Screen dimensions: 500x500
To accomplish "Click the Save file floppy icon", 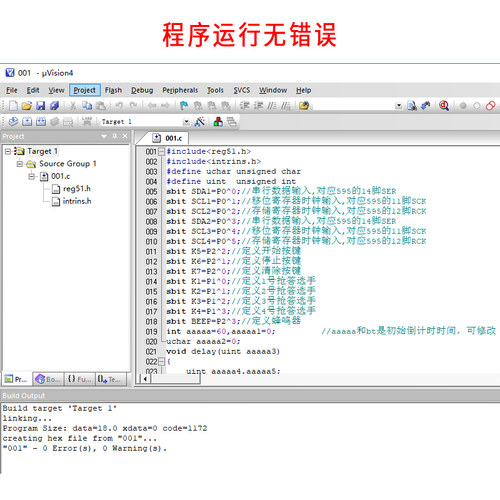I will [41, 106].
